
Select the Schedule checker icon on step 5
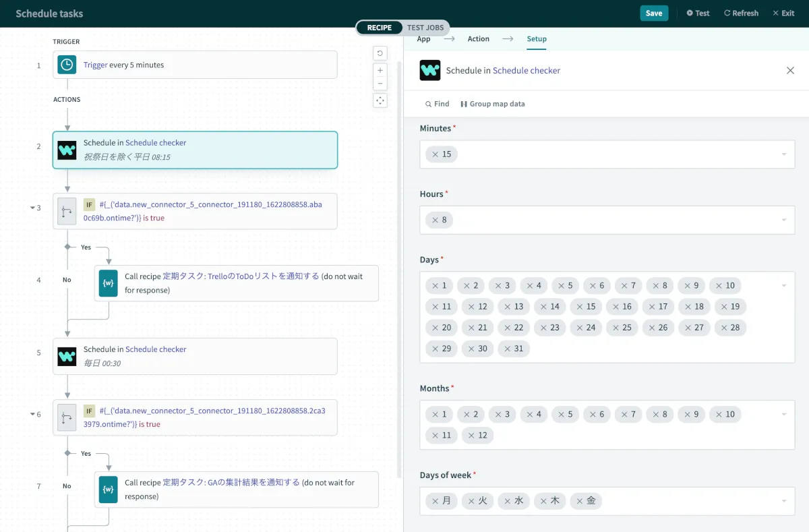67,356
